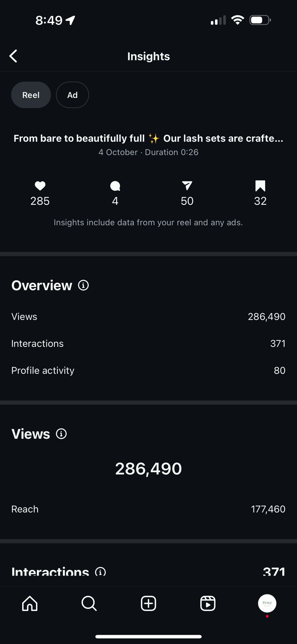The image size is (297, 644).
Task: Tap the likes heart icon
Action: pyautogui.click(x=40, y=186)
